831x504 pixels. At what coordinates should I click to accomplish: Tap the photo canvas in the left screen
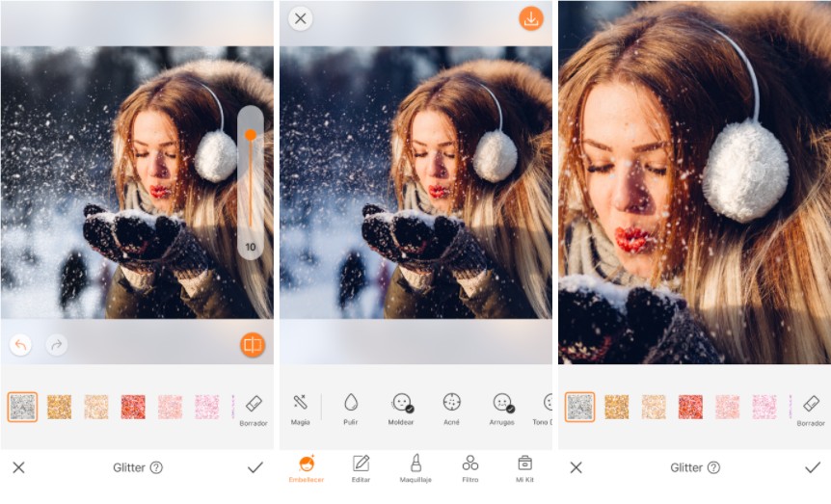click(x=137, y=182)
